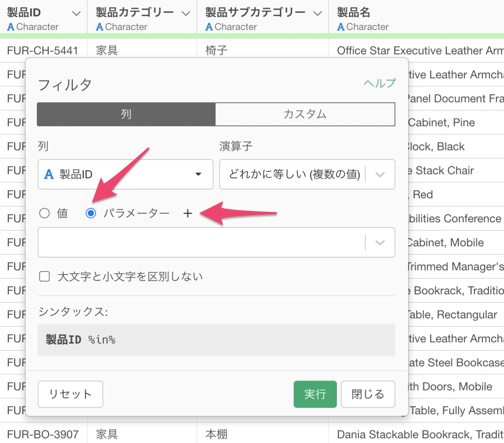Open the 製品ID column header menu
Viewport: 504px width, 443px height.
tap(76, 14)
